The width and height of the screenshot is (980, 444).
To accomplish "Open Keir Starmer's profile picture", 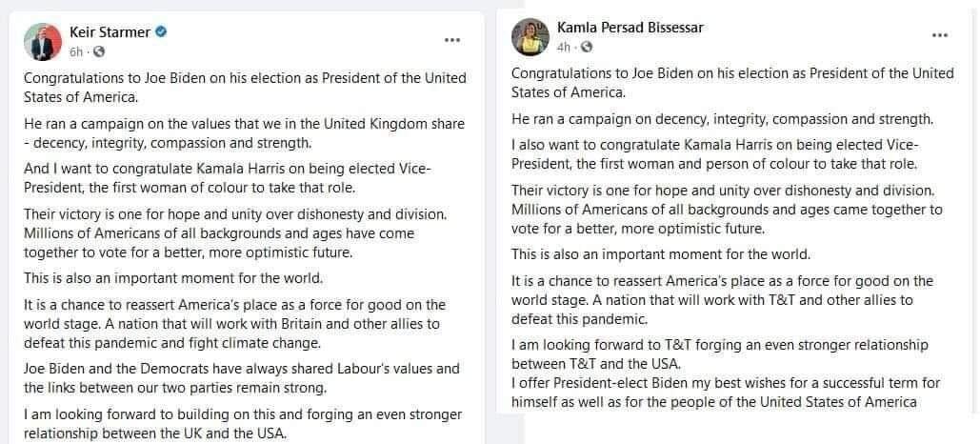I will (43, 42).
